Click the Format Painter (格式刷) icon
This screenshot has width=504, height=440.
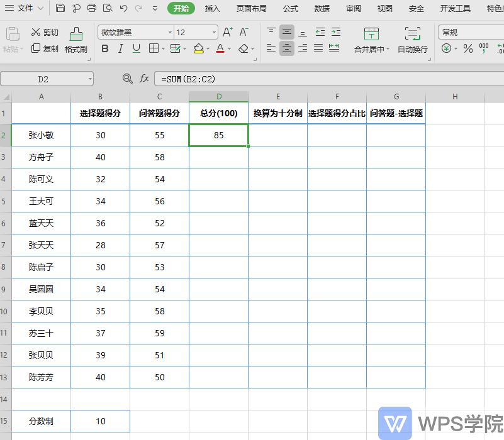(76, 38)
